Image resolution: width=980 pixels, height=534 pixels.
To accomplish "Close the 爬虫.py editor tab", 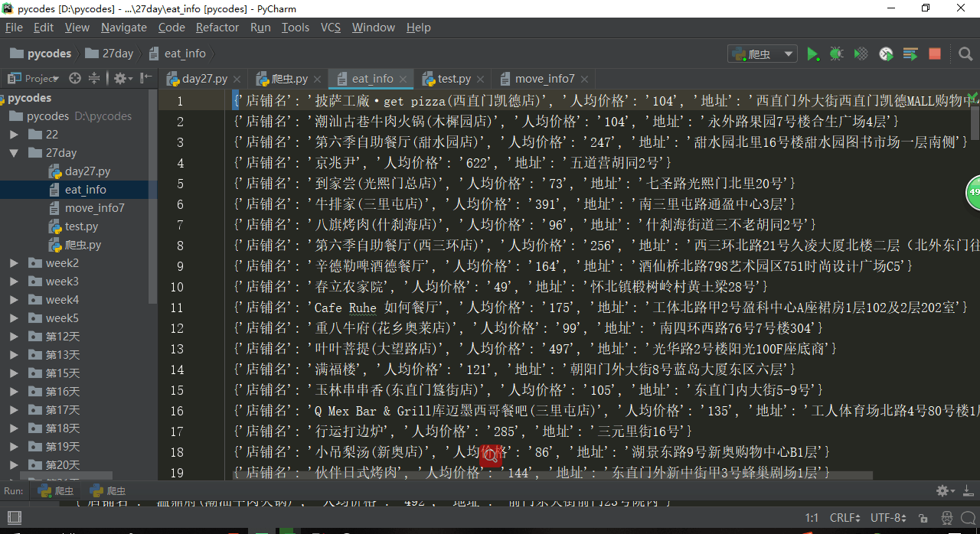I will [x=318, y=79].
